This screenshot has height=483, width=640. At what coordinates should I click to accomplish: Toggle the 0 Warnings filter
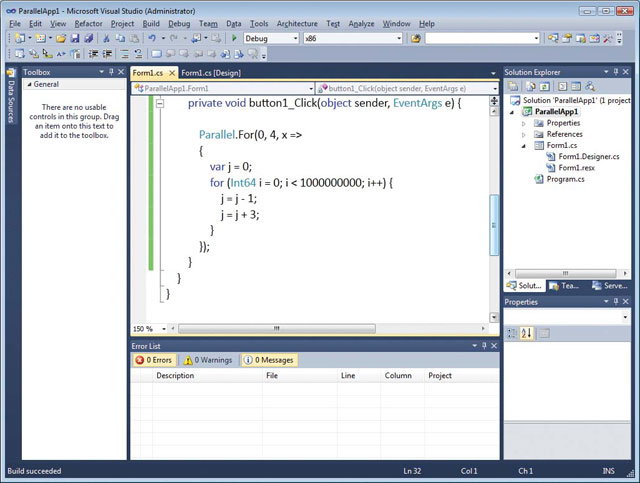click(x=208, y=360)
